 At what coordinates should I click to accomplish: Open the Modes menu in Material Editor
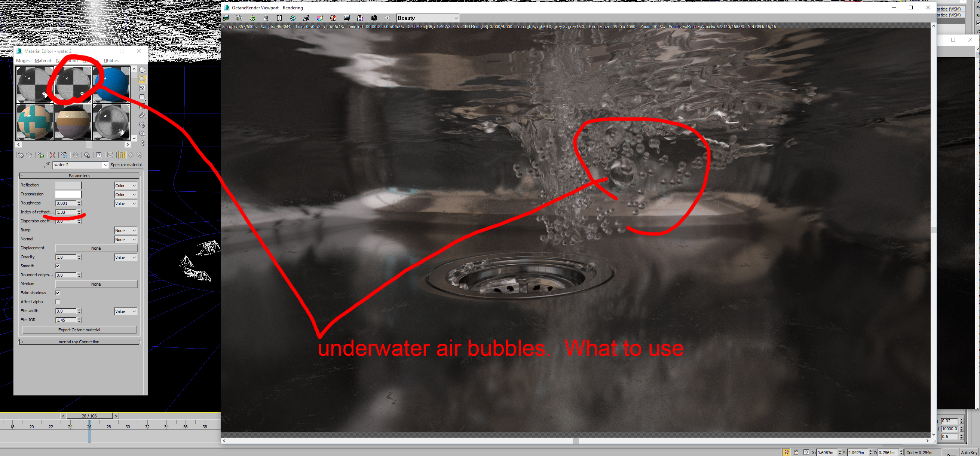point(23,61)
